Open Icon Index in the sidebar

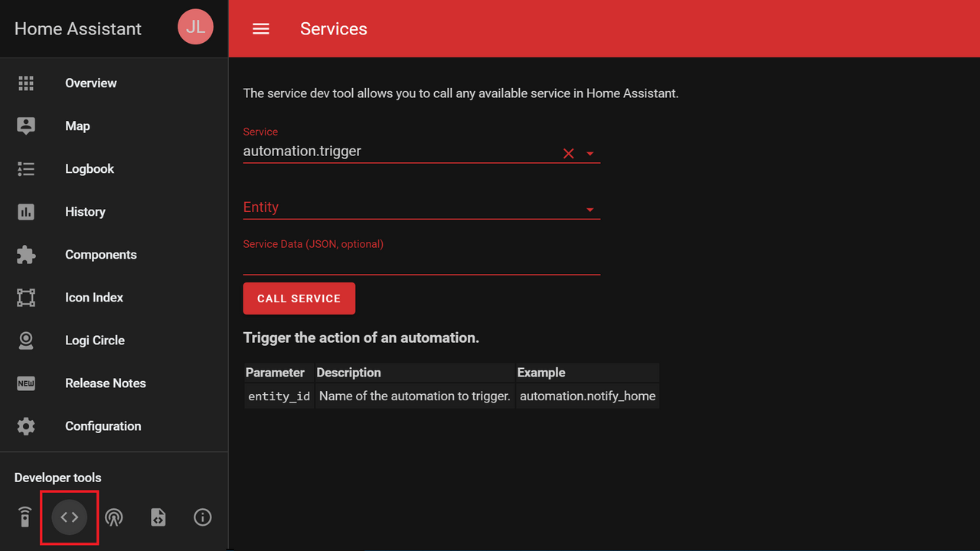(x=114, y=298)
